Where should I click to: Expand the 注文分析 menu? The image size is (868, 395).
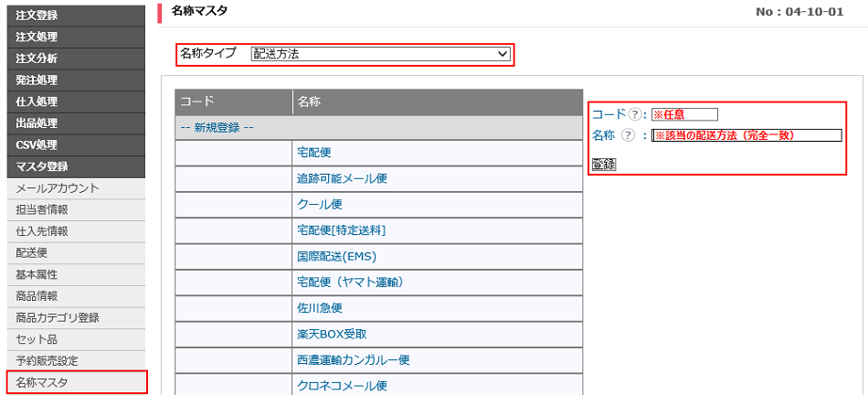coord(76,59)
